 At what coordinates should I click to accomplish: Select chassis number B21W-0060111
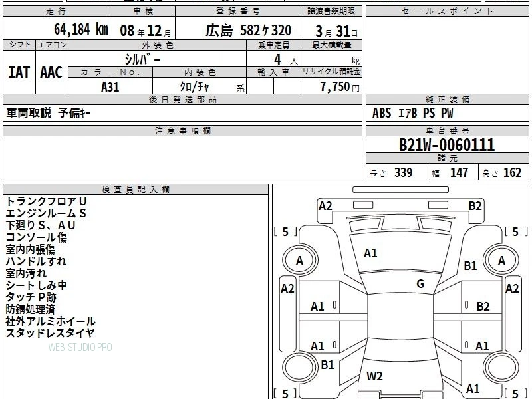click(447, 145)
